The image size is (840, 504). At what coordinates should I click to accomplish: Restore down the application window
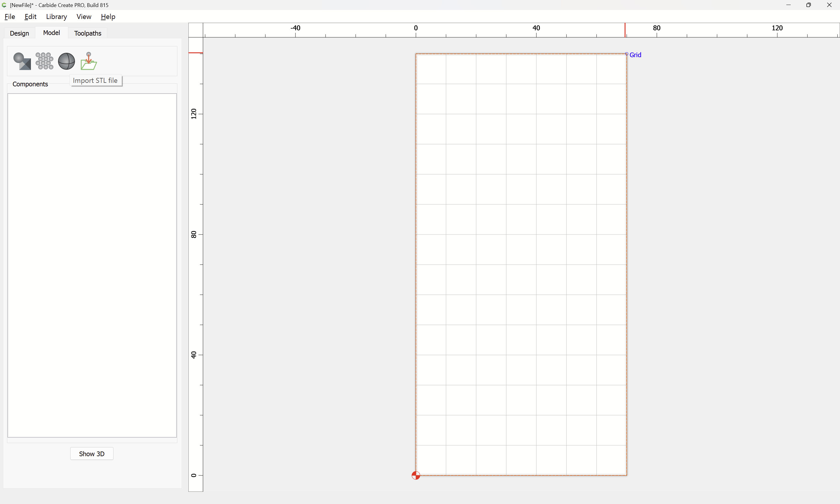point(809,5)
